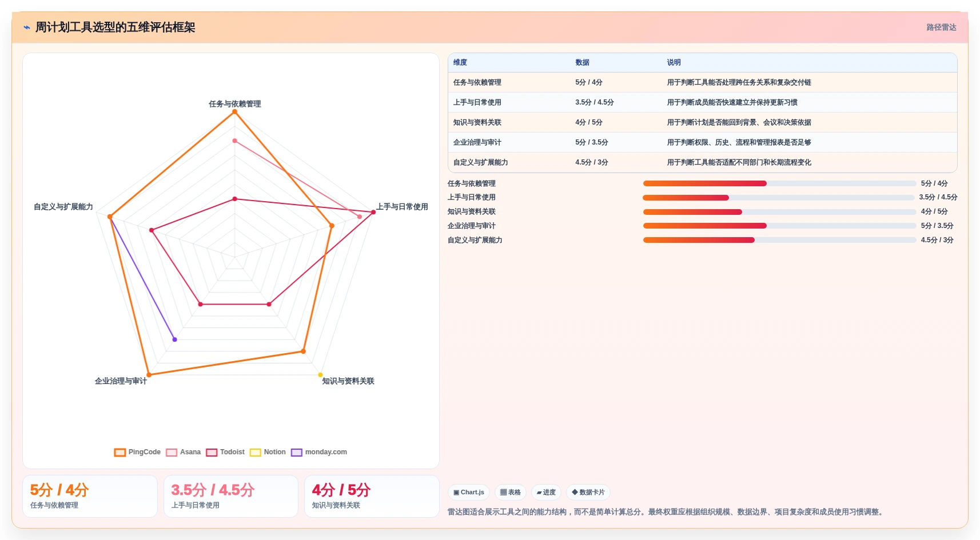The width and height of the screenshot is (980, 540).
Task: Open the 4分 / 5分 data card
Action: (372, 496)
